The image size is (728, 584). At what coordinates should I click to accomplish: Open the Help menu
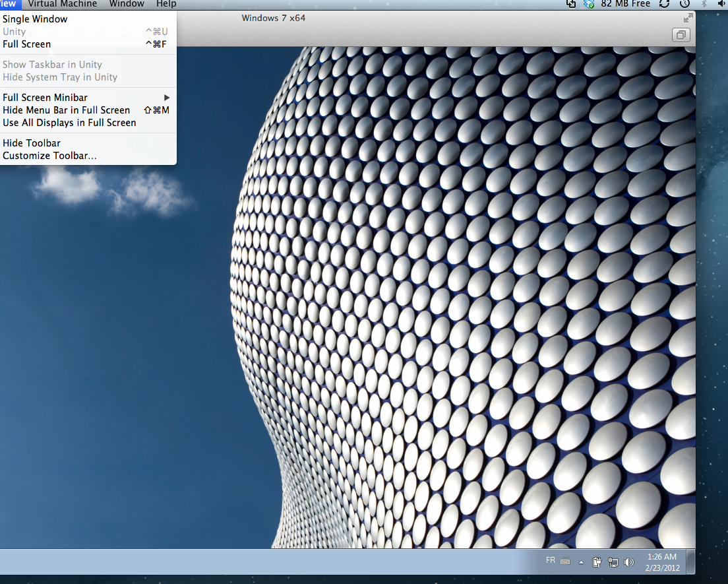166,4
